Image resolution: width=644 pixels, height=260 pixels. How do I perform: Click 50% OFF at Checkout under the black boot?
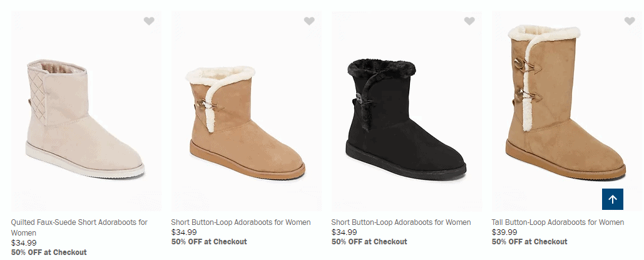point(369,242)
